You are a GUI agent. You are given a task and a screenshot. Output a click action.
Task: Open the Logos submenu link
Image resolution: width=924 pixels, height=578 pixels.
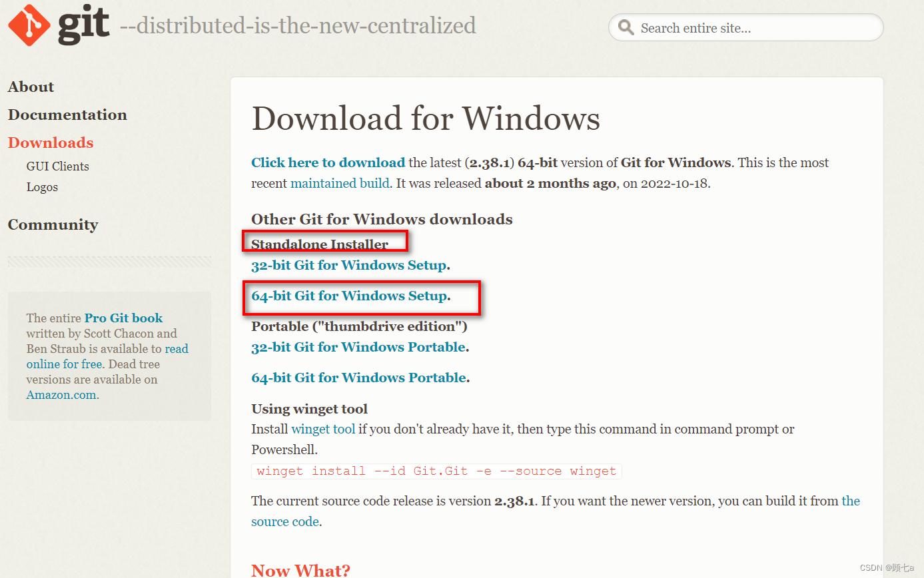coord(42,187)
